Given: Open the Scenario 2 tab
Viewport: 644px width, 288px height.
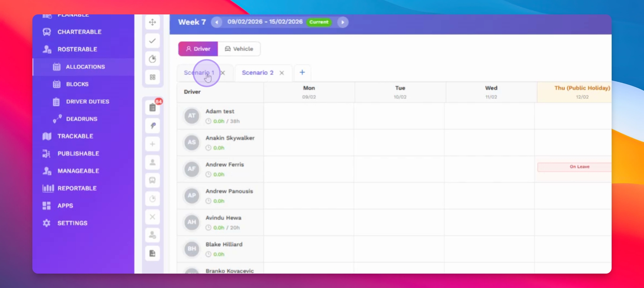Looking at the screenshot, I should [258, 73].
